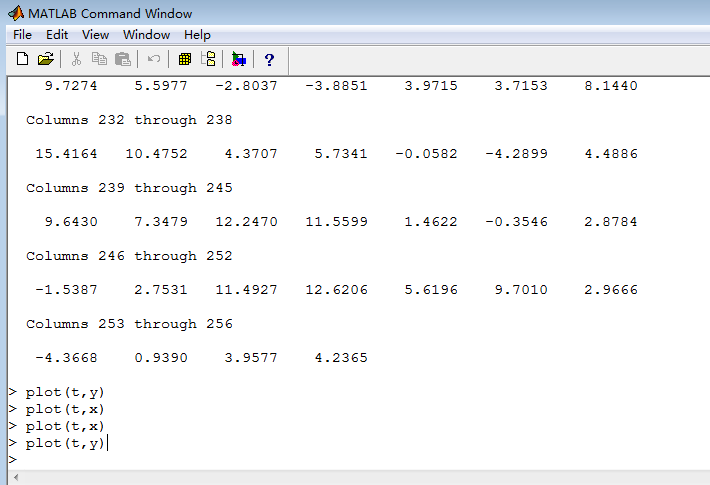Click the value 2.7531
This screenshot has height=485, width=710.
pos(161,290)
